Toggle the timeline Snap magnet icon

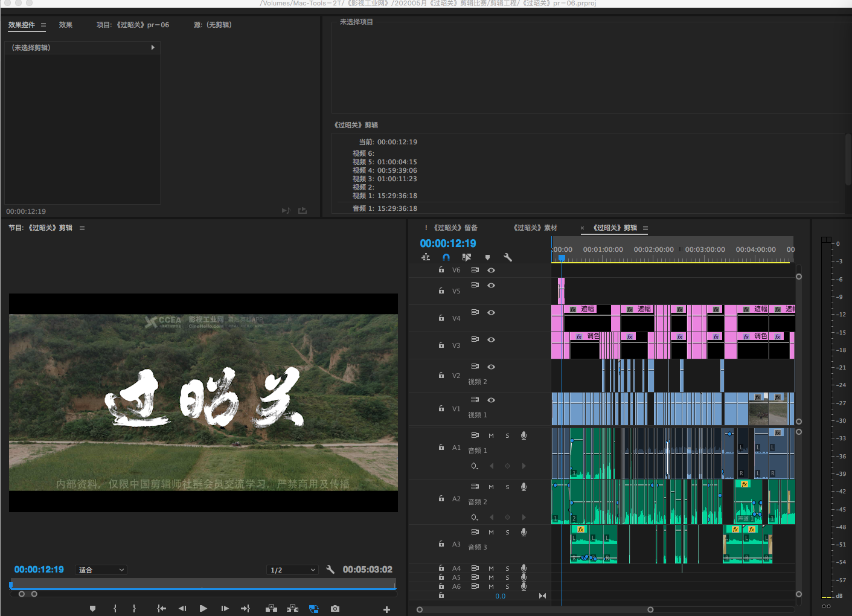pyautogui.click(x=446, y=257)
